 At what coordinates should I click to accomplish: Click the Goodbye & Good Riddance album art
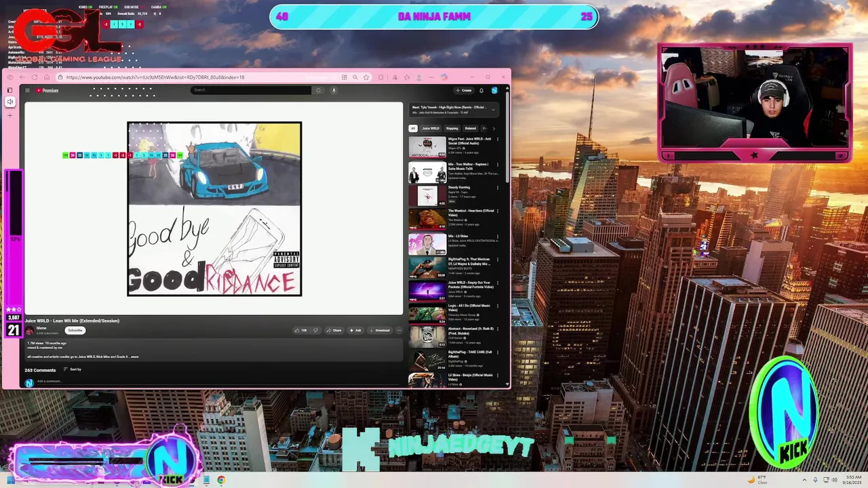(214, 209)
